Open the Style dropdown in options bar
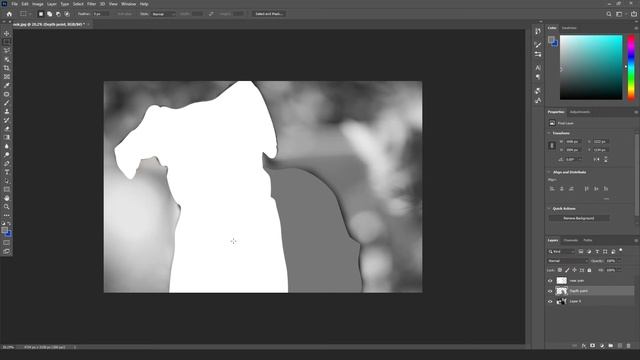The height and width of the screenshot is (360, 640). click(163, 14)
